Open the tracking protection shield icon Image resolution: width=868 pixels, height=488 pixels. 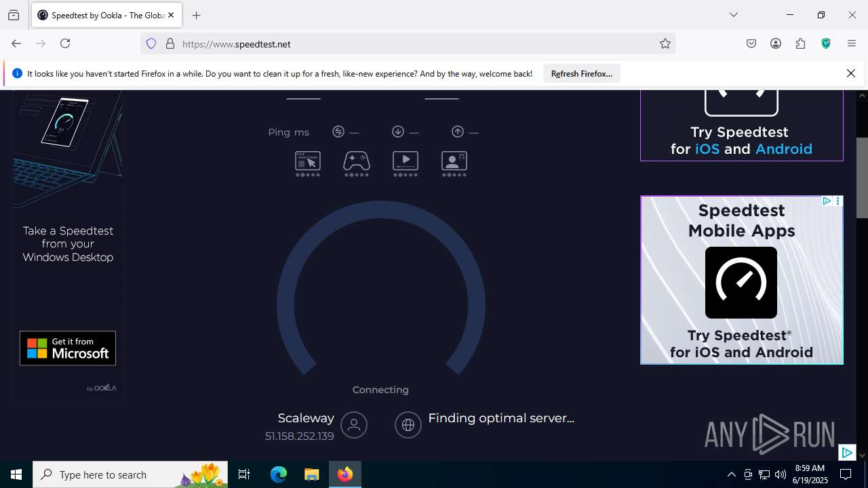click(x=151, y=43)
